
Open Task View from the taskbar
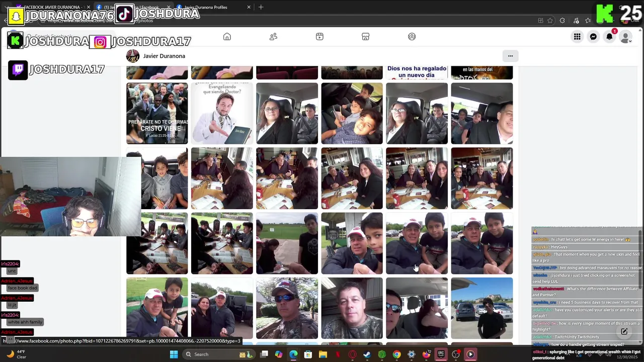pos(264,354)
